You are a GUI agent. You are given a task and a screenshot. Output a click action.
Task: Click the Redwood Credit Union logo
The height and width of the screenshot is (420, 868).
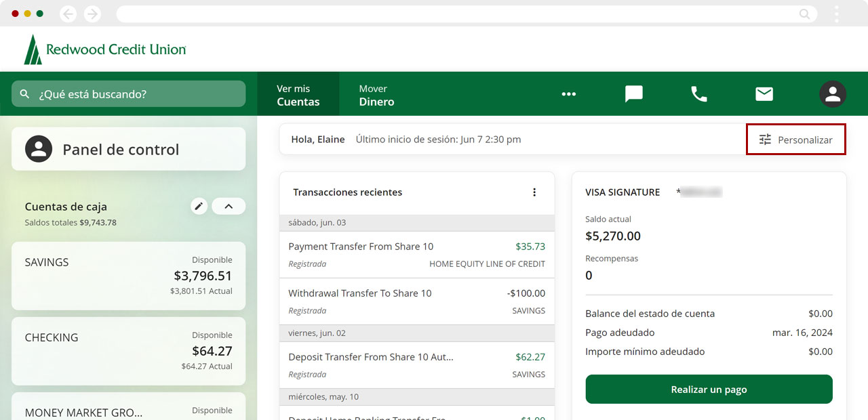[x=105, y=49]
